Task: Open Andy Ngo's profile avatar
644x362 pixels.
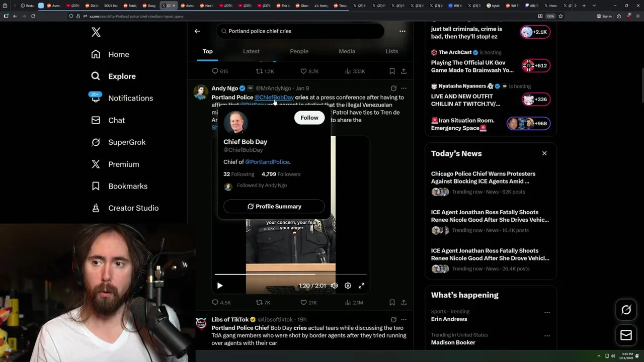Action: pyautogui.click(x=201, y=92)
